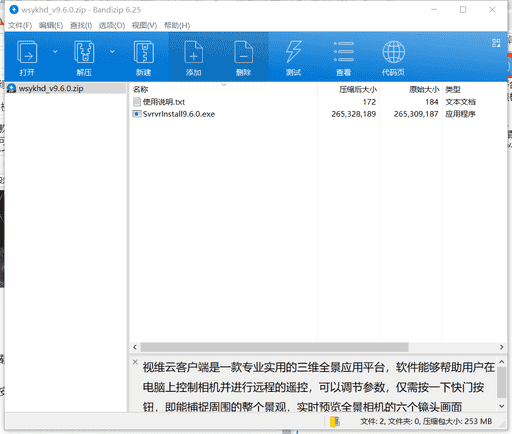Click the exe icon beside SvrvrInstall9.6.0.exe
The height and width of the screenshot is (434, 512).
tap(137, 114)
